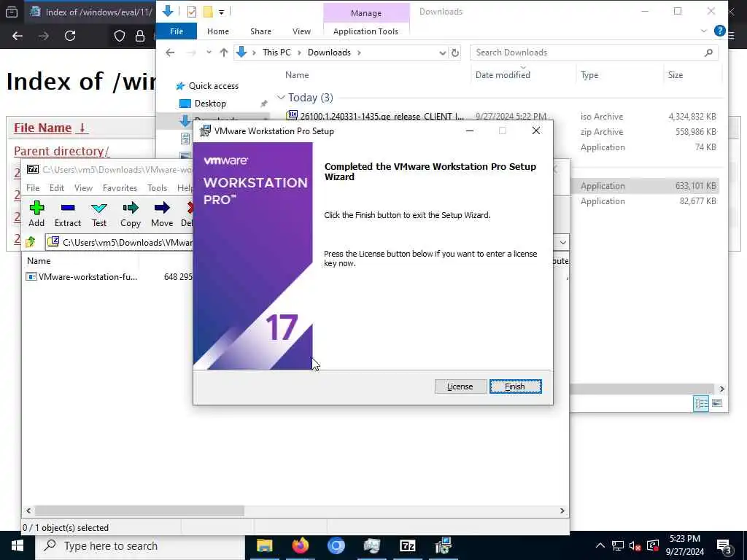Click the License button in VMware setup
The image size is (747, 560).
click(x=460, y=386)
